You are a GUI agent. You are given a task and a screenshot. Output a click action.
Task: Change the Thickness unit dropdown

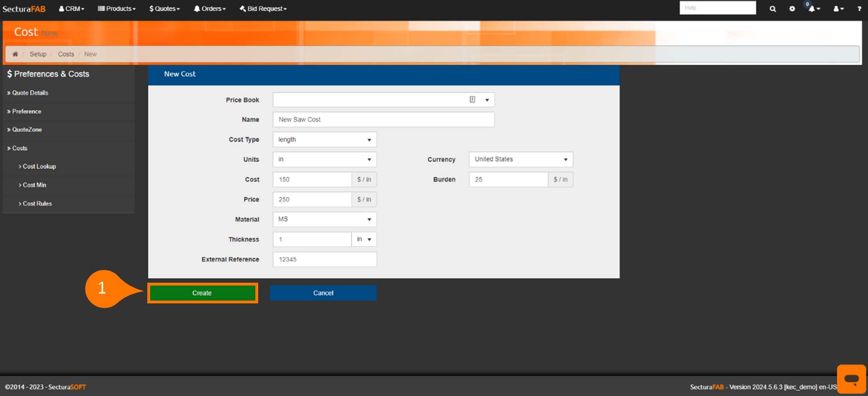point(364,239)
